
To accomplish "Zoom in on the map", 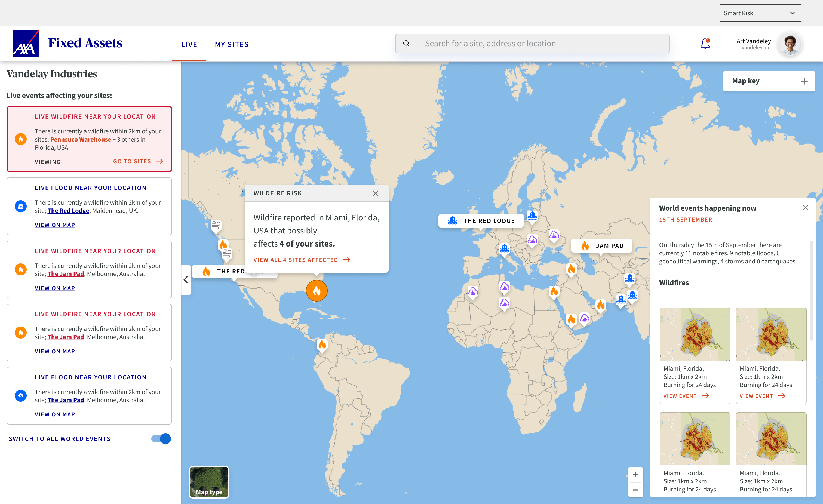I will pyautogui.click(x=636, y=475).
